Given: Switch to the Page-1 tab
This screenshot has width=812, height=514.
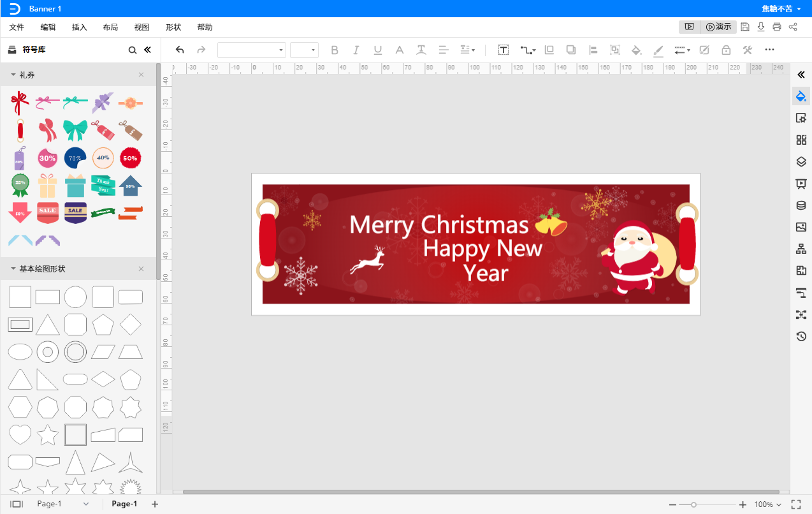Looking at the screenshot, I should pos(124,504).
